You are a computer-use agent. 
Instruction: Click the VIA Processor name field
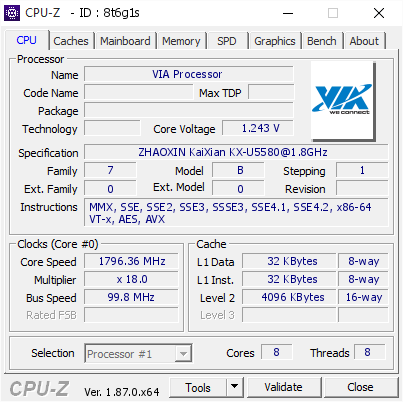(x=189, y=74)
